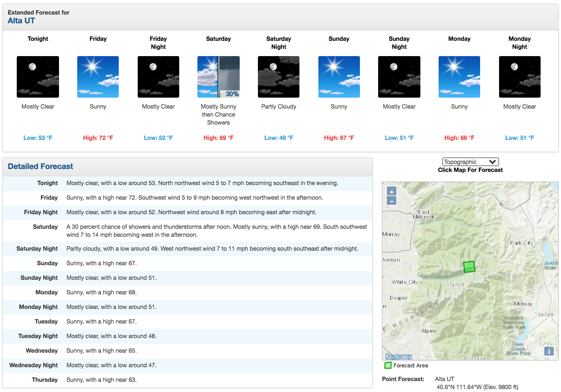
Task: Click Monday's sunny forecast icon
Action: (459, 77)
